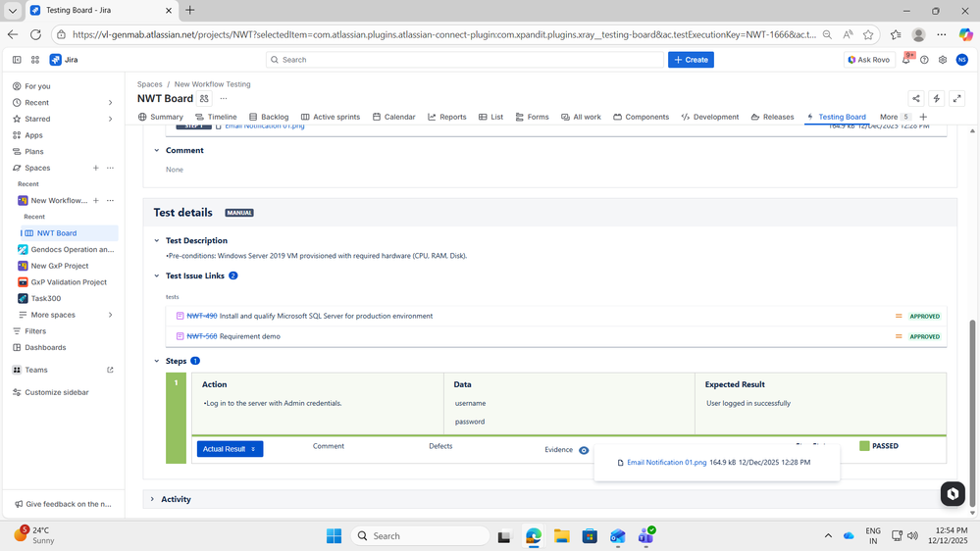
Task: Click the team members icon next to NWT Board
Action: click(x=204, y=98)
